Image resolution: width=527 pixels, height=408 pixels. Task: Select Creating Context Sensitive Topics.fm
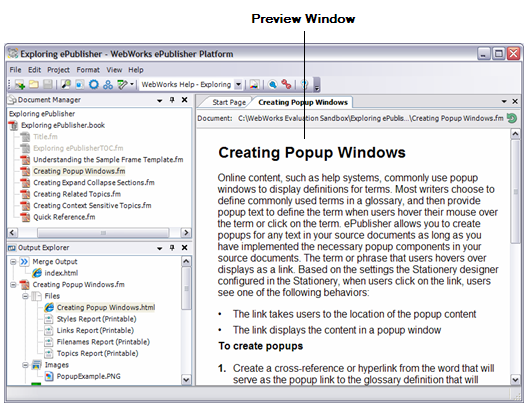click(x=92, y=205)
